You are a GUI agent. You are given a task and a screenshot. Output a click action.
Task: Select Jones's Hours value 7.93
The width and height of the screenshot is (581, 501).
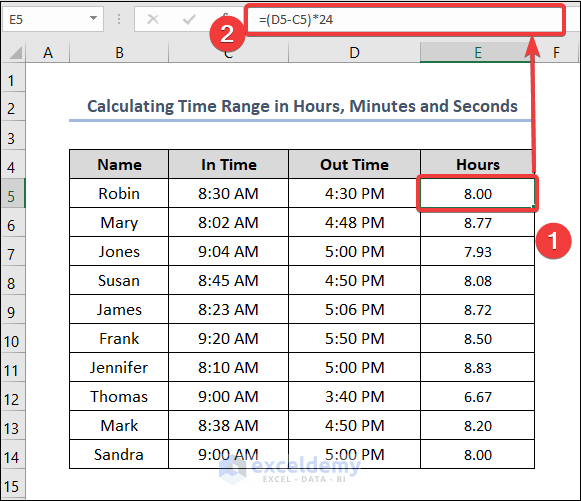coord(477,251)
